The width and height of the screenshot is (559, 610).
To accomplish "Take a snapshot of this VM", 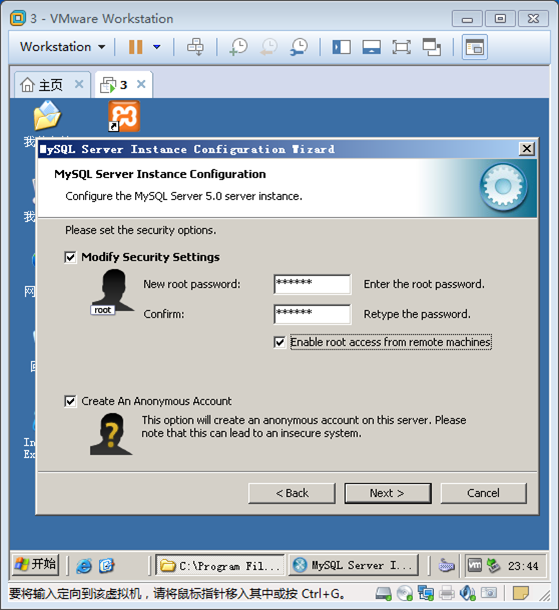I will (238, 47).
